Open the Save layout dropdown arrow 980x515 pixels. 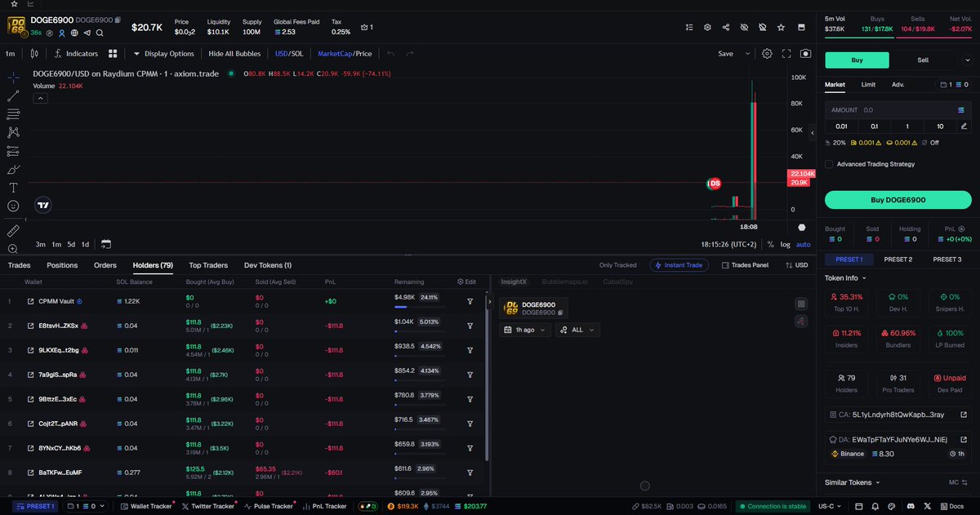pos(747,54)
